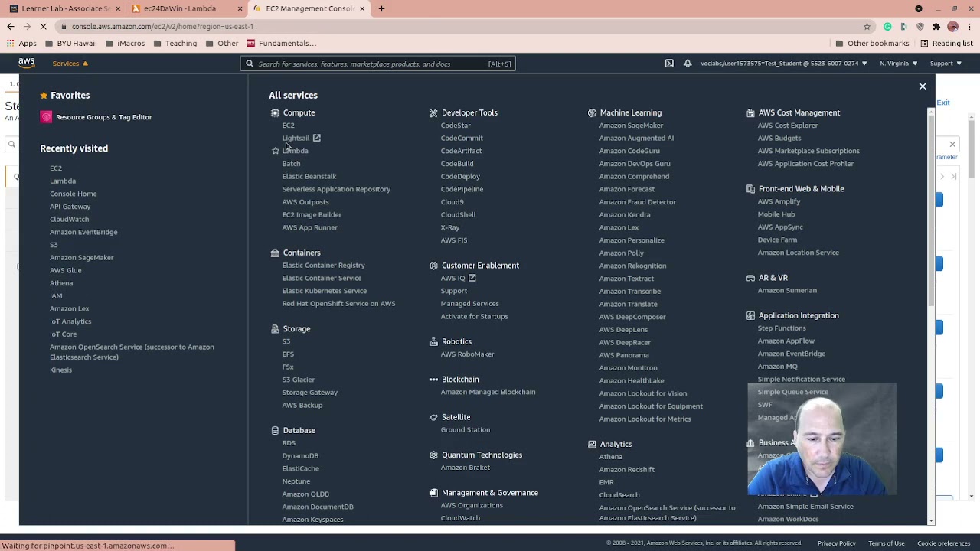The image size is (980, 551).
Task: Open the BYU Hawaii bookmarks folder
Action: point(70,44)
